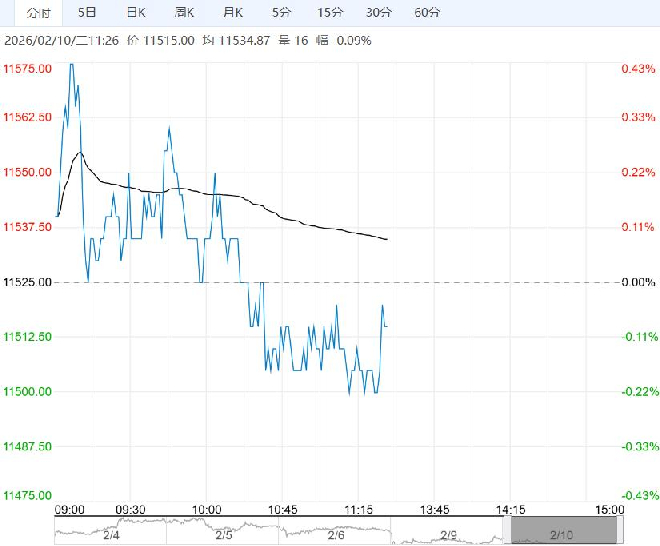Click the black average price line
This screenshot has height=546, width=660.
pyautogui.click(x=300, y=220)
